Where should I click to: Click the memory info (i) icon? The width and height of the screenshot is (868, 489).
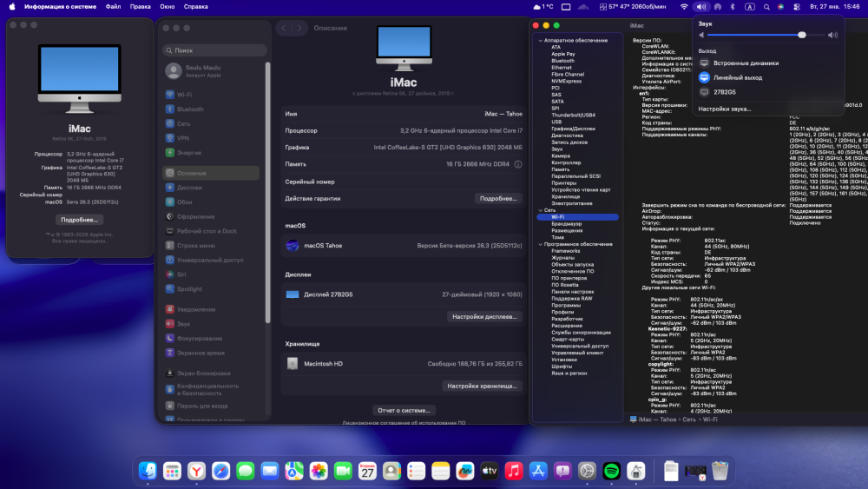pos(517,164)
